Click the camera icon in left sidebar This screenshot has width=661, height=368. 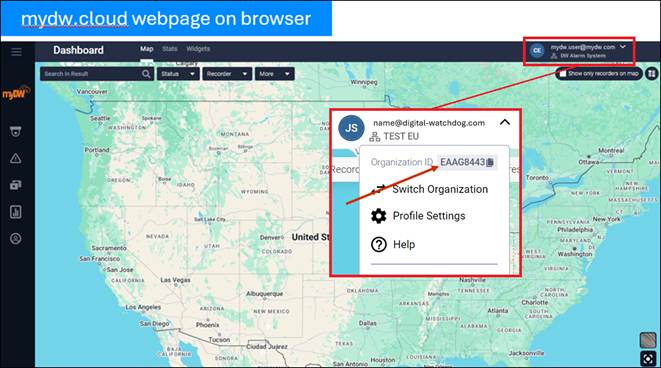click(16, 132)
